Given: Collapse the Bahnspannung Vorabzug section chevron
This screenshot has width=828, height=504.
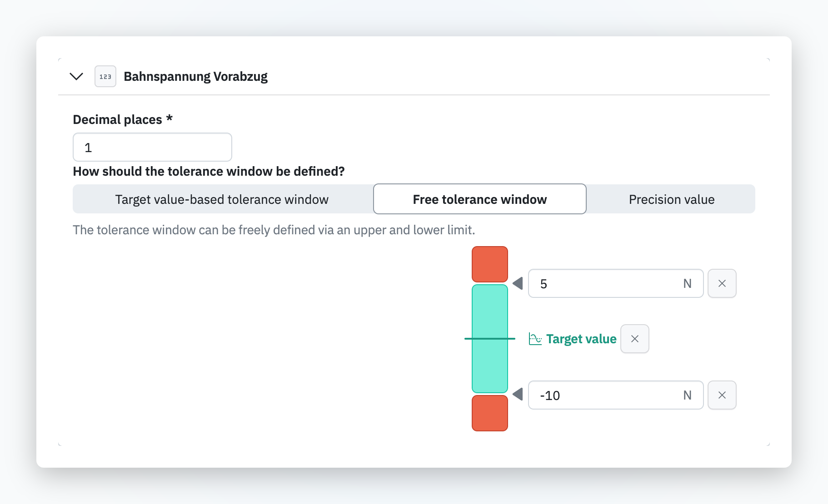Looking at the screenshot, I should click(x=76, y=76).
